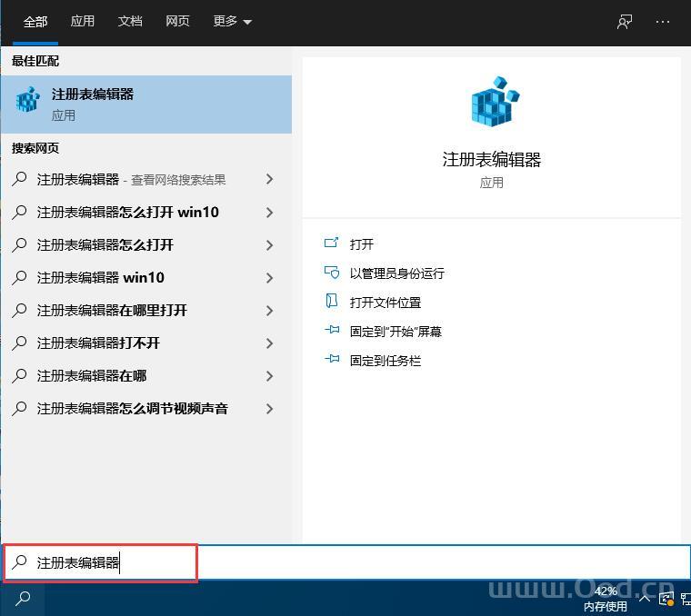The height and width of the screenshot is (616, 691).
Task: Click the 打开文件位置 file icon
Action: click(x=332, y=302)
